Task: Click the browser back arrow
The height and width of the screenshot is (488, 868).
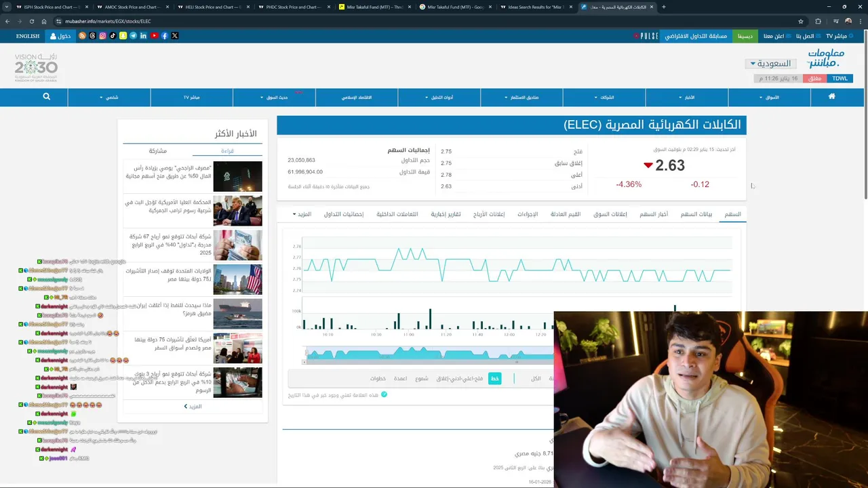Action: click(8, 21)
